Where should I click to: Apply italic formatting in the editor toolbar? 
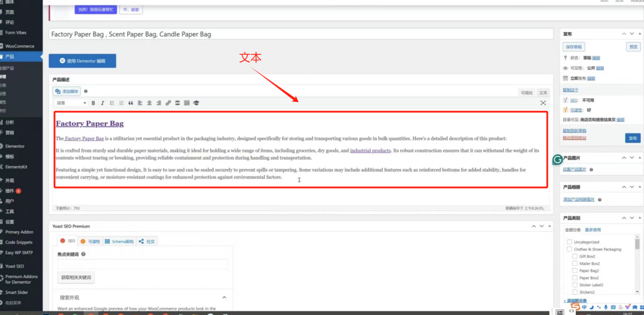pyautogui.click(x=102, y=103)
